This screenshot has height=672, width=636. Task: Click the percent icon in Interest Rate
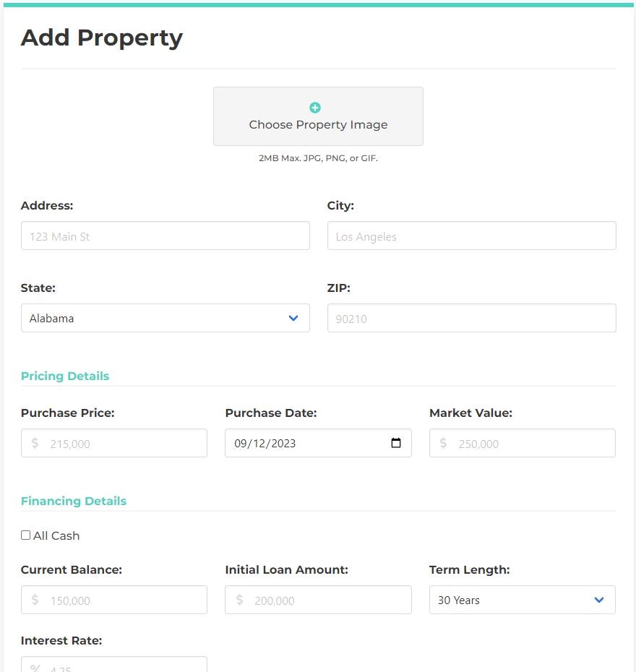[35, 668]
